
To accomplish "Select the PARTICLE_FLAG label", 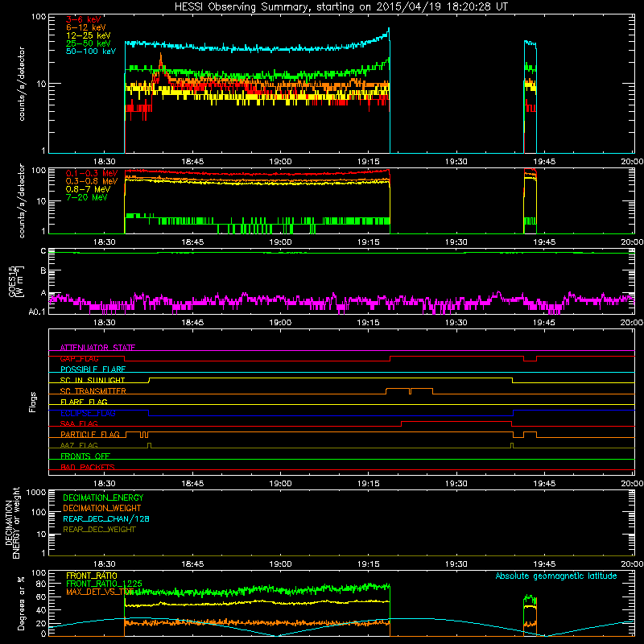I will 90,434.
